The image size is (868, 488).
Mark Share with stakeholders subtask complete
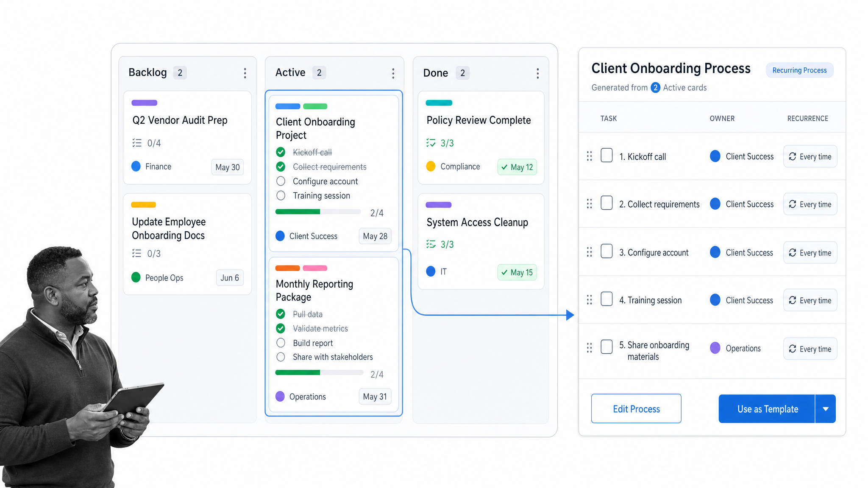pyautogui.click(x=281, y=357)
